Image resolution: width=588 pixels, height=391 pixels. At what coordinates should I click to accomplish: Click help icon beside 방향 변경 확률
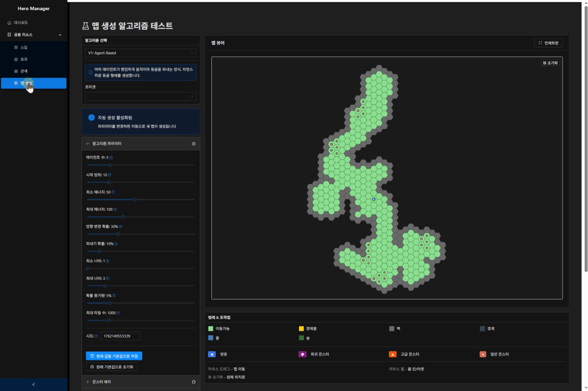(120, 226)
